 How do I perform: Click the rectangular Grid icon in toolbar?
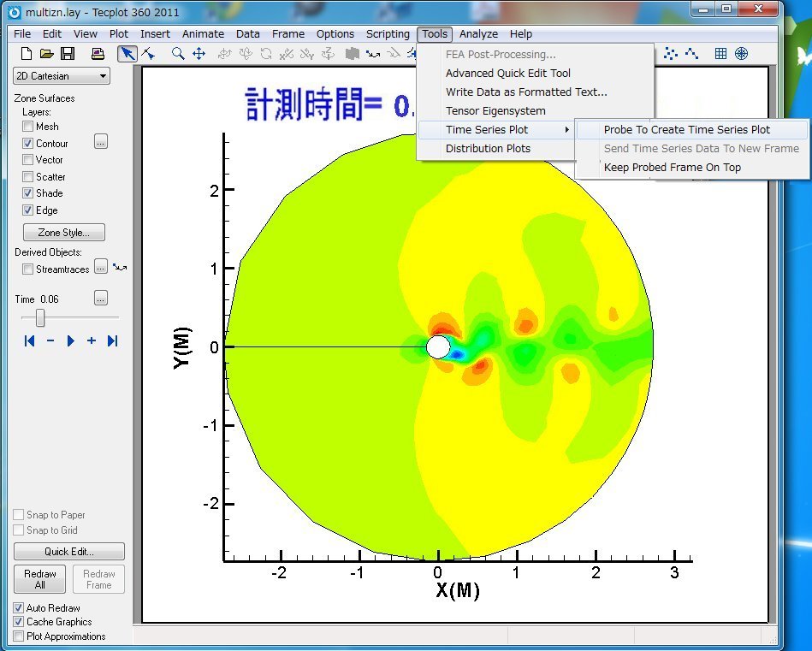click(720, 53)
